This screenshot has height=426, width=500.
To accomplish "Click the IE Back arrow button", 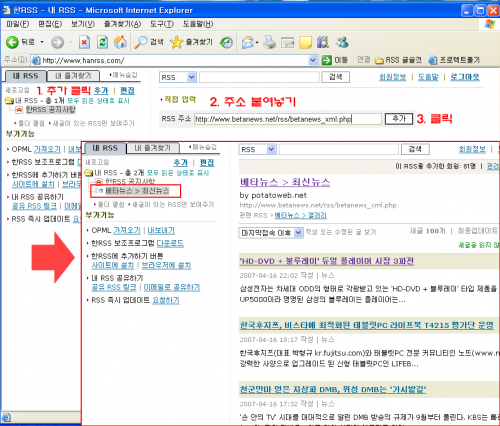I will point(12,42).
